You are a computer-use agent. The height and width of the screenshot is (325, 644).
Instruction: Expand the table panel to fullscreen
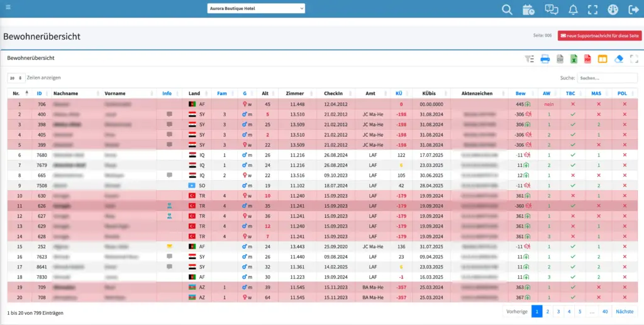634,59
